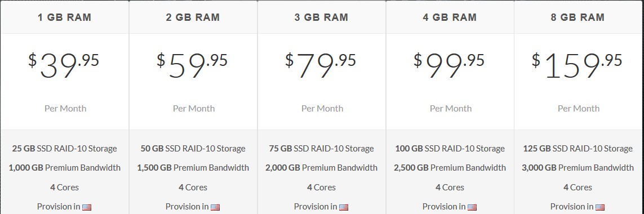Select the 1 GB RAM plan header
The width and height of the screenshot is (644, 214).
click(x=64, y=17)
